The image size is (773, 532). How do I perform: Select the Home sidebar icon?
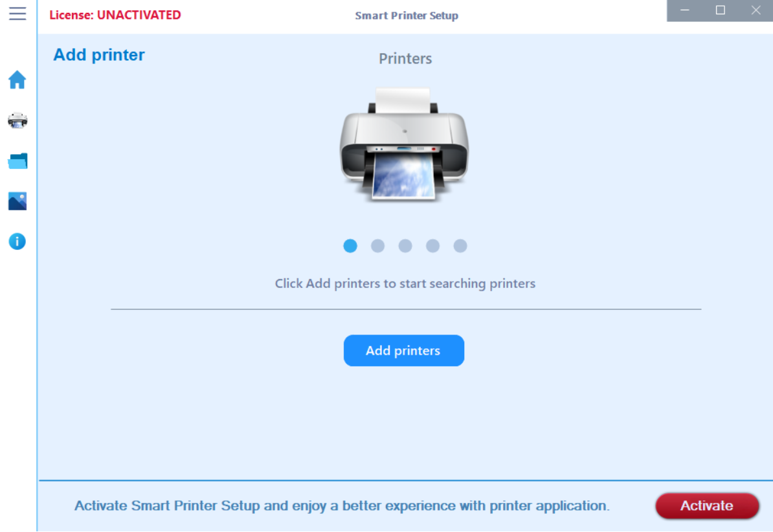[17, 80]
